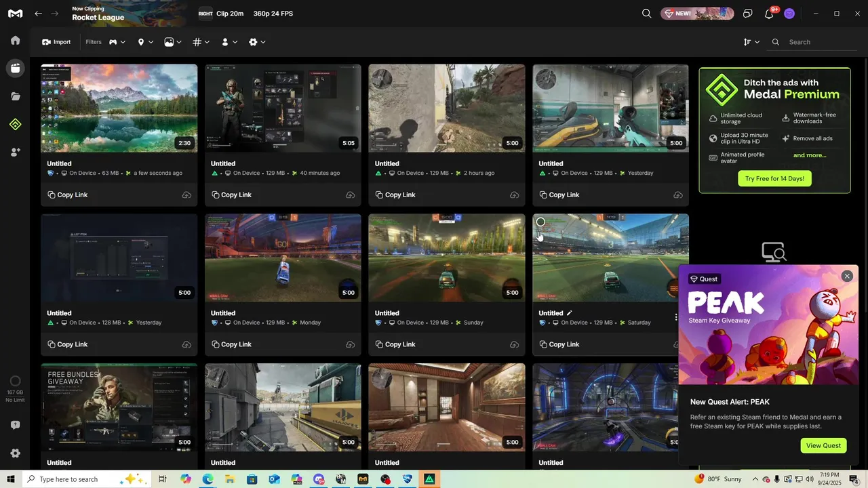Open the chat bubbles icon beside notifications
This screenshot has width=868, height=488.
pos(747,14)
